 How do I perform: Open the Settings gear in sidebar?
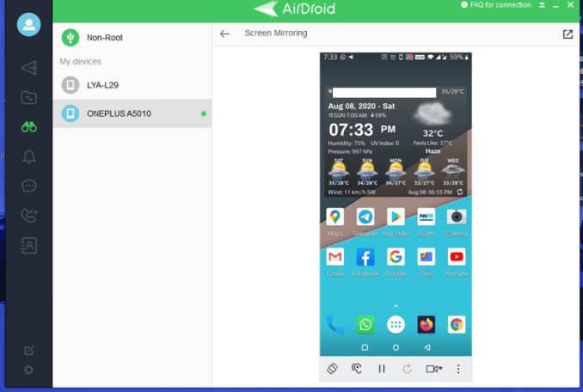pos(29,370)
